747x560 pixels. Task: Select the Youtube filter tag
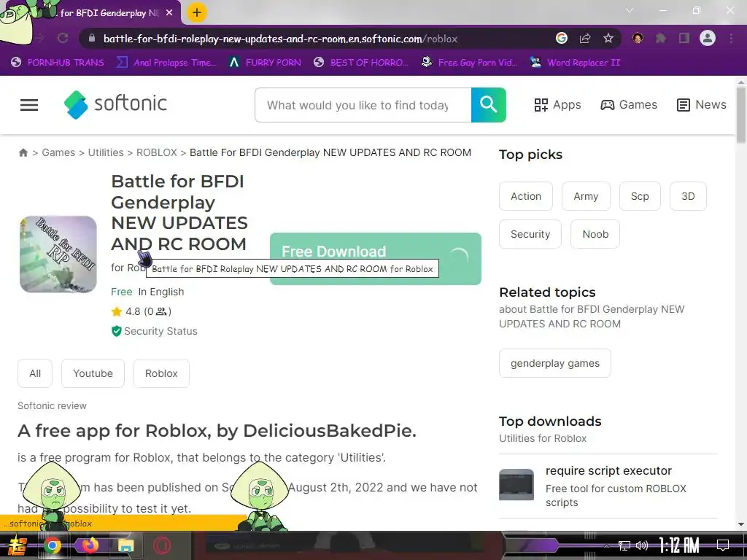click(x=93, y=373)
